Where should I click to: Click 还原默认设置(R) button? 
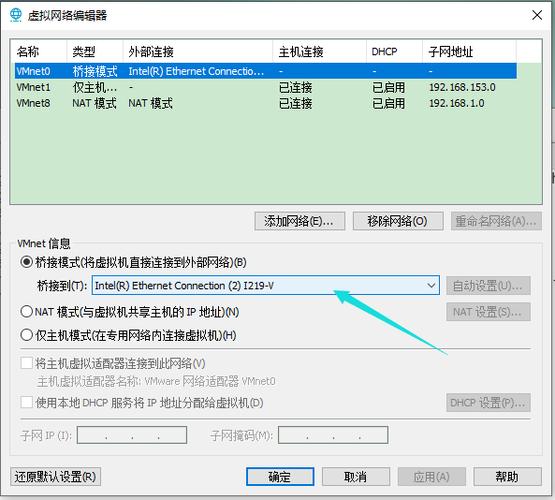tap(56, 477)
